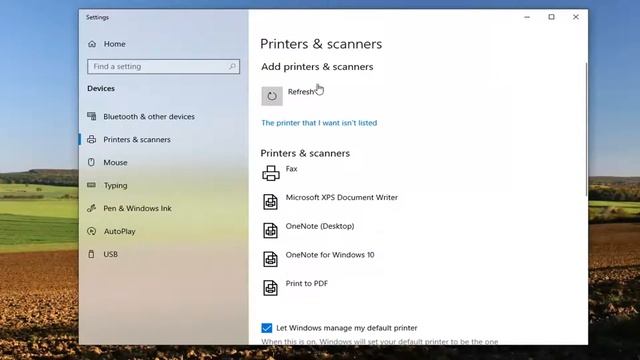Screen dimensions: 640x360
Task: Click the vertical scrollbar of settings page
Action: [587, 129]
